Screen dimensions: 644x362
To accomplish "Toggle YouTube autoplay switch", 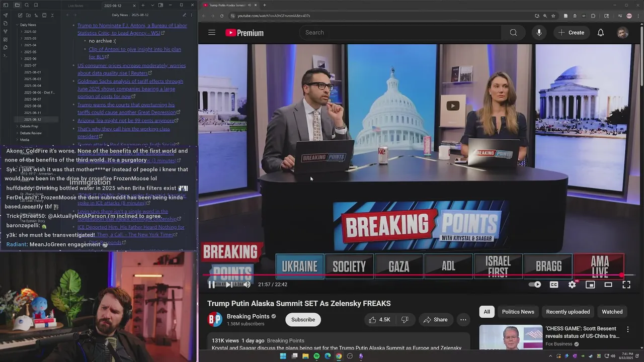I will 535,285.
